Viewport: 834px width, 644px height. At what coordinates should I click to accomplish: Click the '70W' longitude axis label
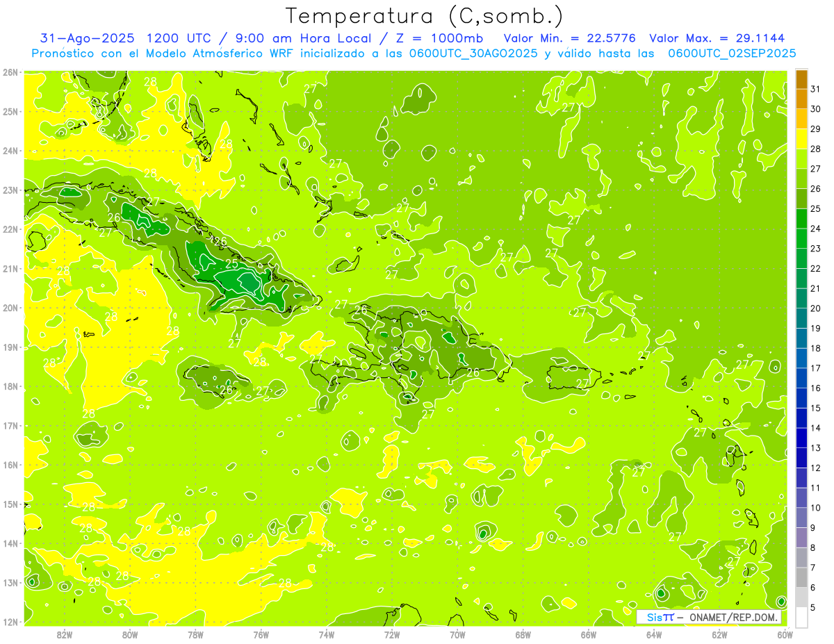457,634
